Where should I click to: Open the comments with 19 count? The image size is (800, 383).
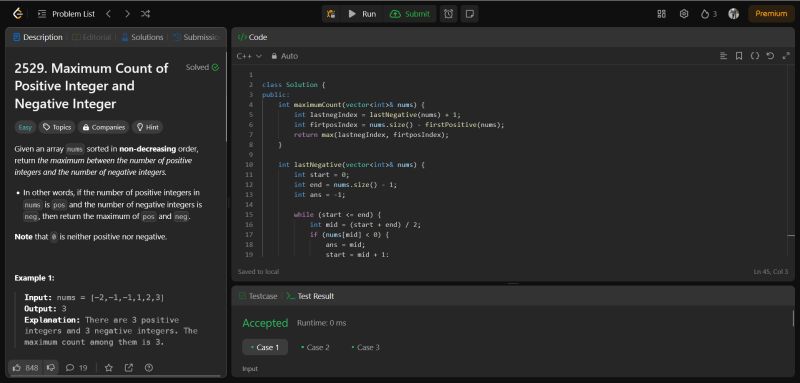point(77,368)
